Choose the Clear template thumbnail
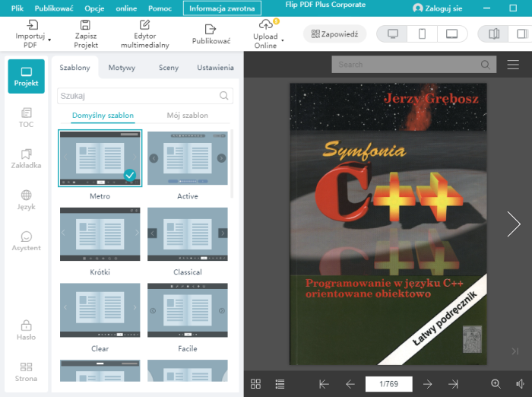 (x=100, y=310)
